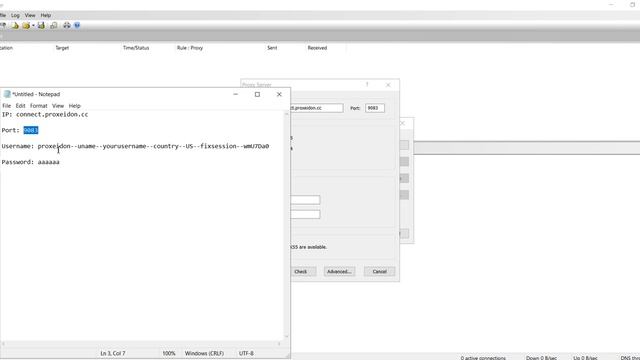Click Notepad horizontal scrollbar right arrow
The image size is (640, 360).
click(280, 344)
